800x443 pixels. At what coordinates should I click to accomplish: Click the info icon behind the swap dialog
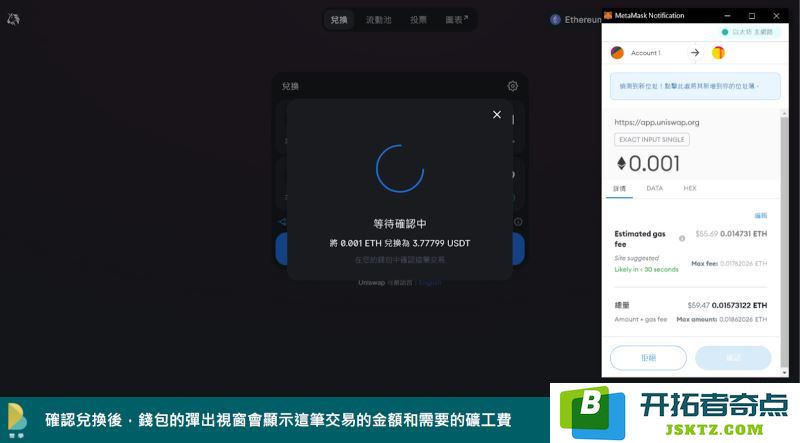coord(518,222)
